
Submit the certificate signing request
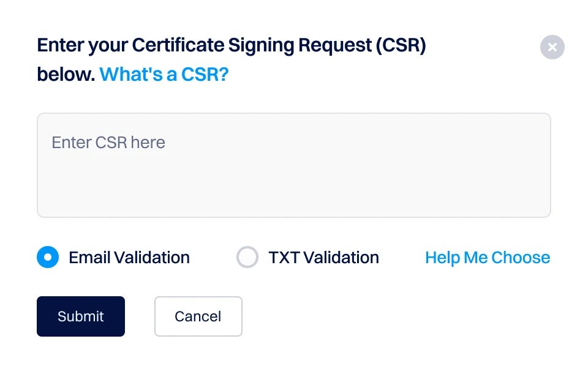(80, 316)
